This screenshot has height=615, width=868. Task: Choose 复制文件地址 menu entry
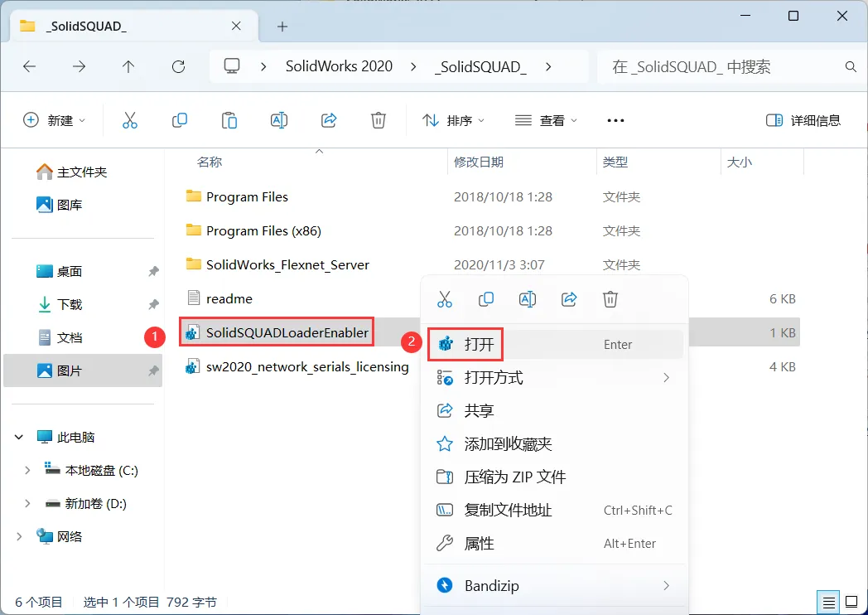[555, 511]
